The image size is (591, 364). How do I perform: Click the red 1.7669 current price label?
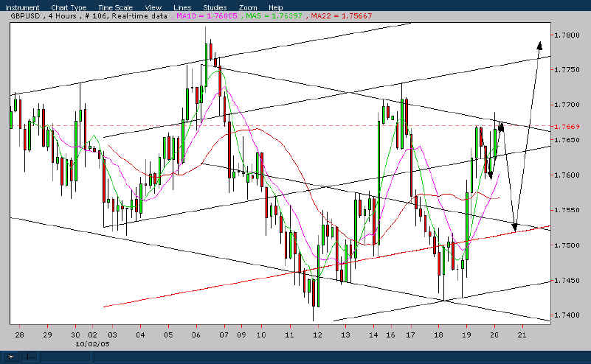click(567, 127)
